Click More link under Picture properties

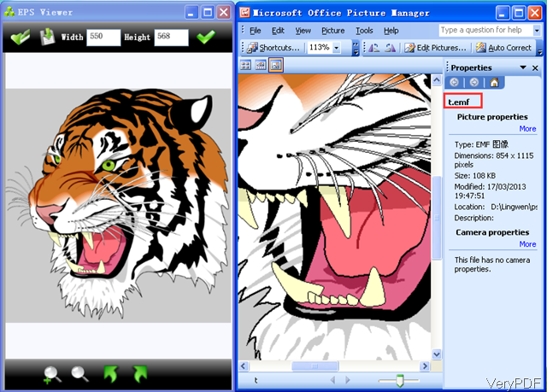tap(527, 129)
